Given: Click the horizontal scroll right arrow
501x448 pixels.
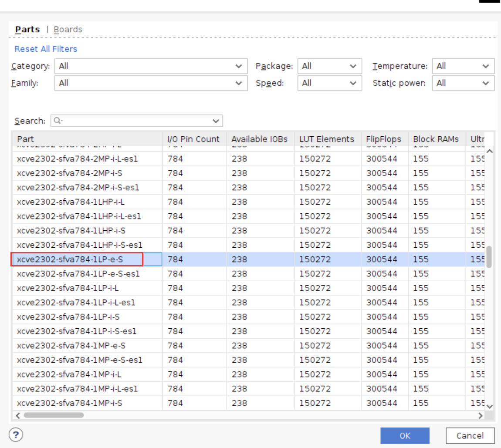Looking at the screenshot, I should pyautogui.click(x=480, y=415).
